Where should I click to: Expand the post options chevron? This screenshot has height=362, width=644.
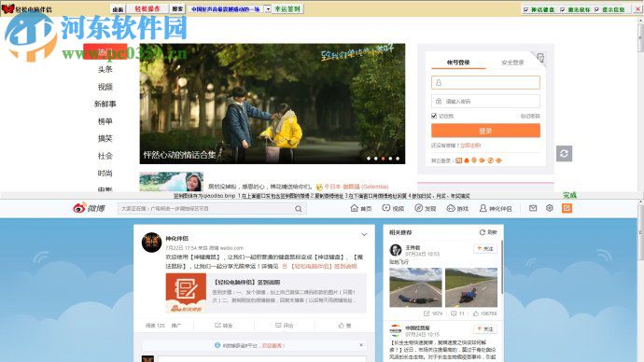coord(364,235)
